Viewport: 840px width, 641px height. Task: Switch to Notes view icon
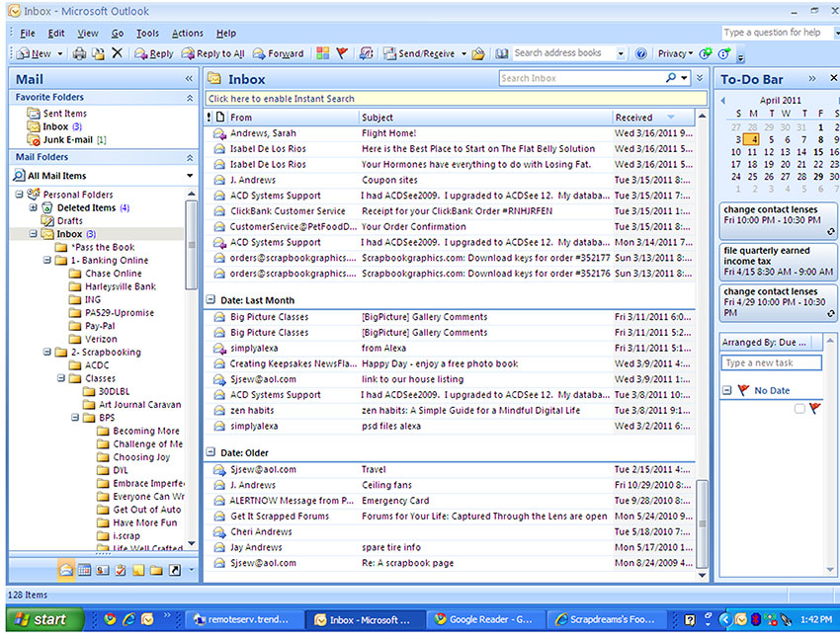(x=138, y=570)
